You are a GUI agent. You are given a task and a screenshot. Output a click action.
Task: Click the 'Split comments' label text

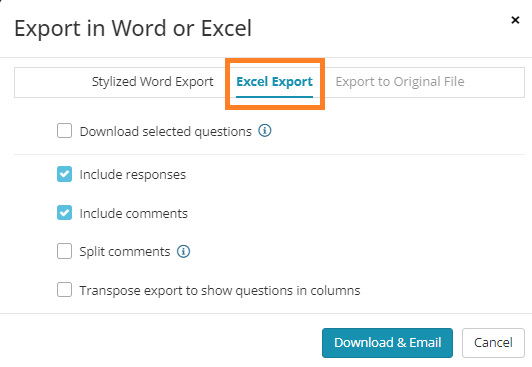pyautogui.click(x=125, y=252)
